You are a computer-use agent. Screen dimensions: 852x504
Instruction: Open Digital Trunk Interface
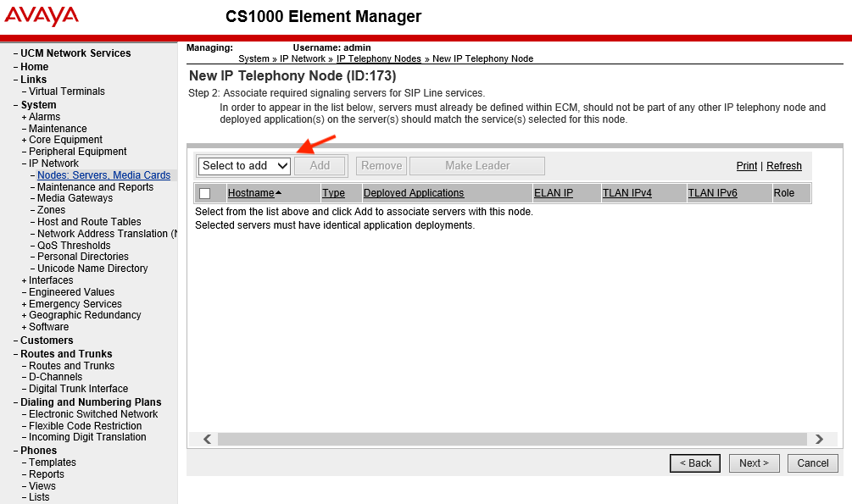pos(78,389)
